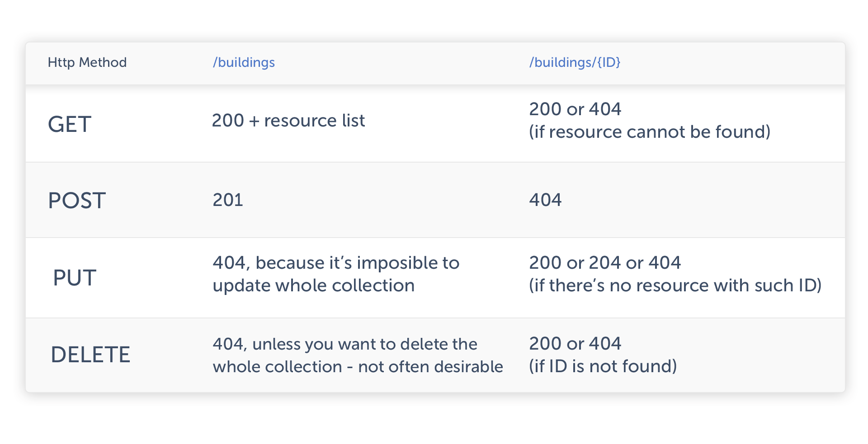The image size is (868, 444).
Task: Click the /buildings/{ID} column header link
Action: 575,62
